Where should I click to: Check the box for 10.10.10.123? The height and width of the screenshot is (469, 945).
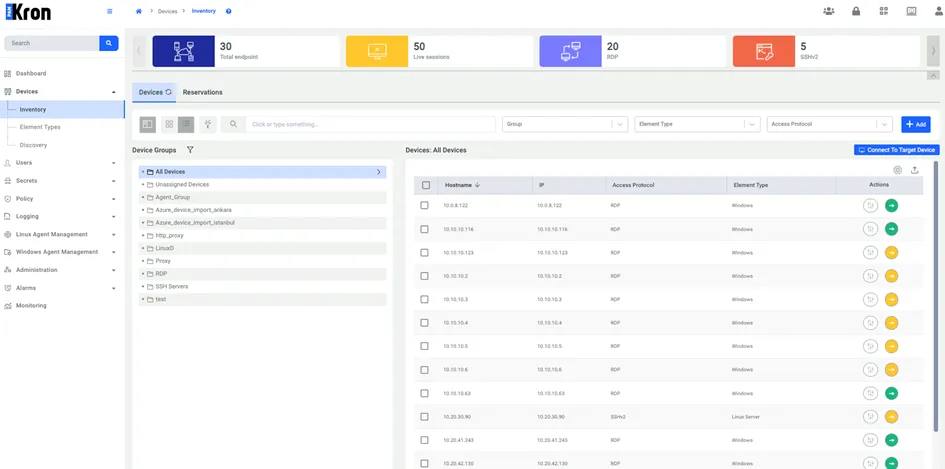pyautogui.click(x=424, y=253)
